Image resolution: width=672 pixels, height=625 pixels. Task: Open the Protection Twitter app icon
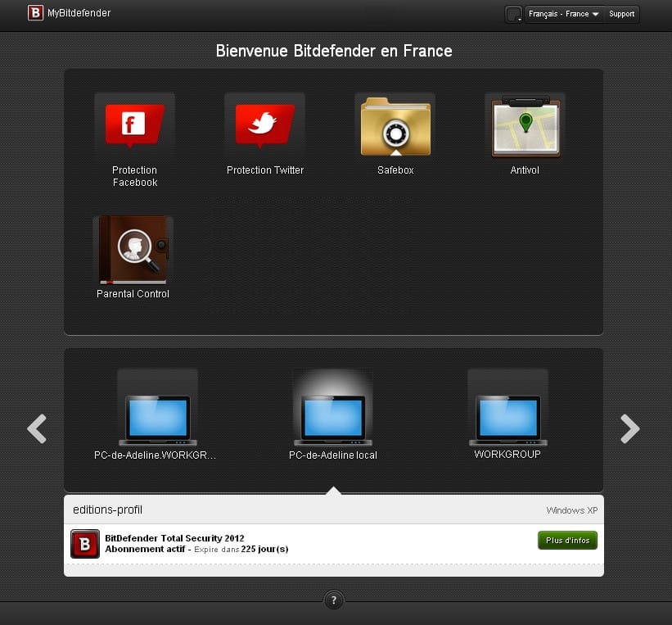pyautogui.click(x=265, y=126)
